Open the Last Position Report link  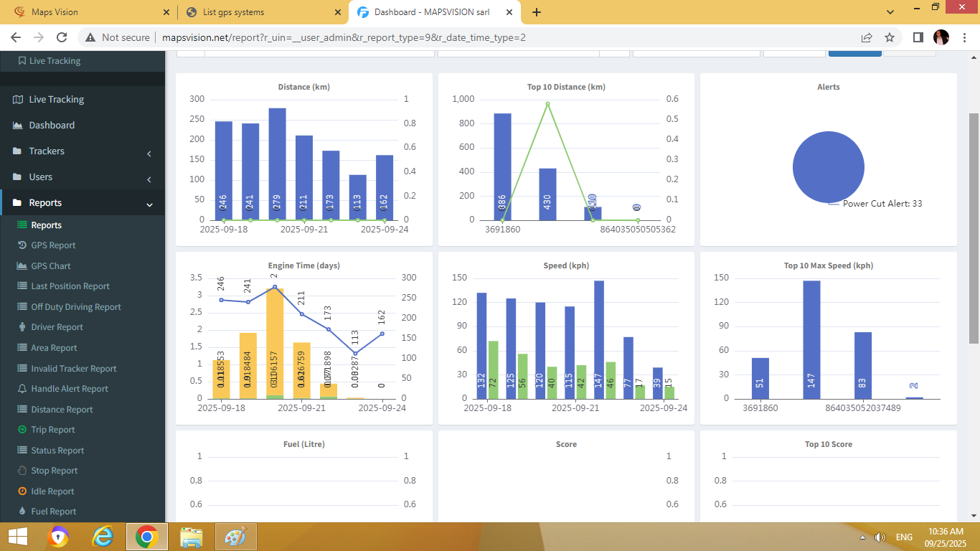coord(70,286)
